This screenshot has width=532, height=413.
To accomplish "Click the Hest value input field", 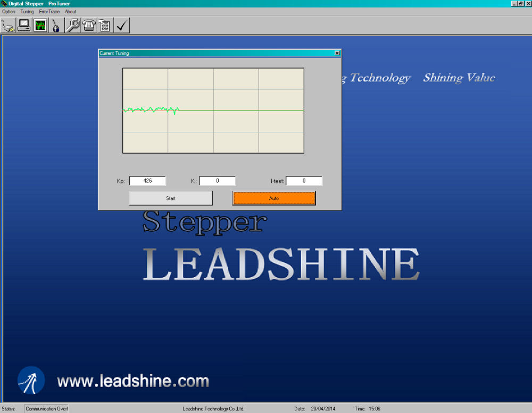I will click(x=304, y=181).
